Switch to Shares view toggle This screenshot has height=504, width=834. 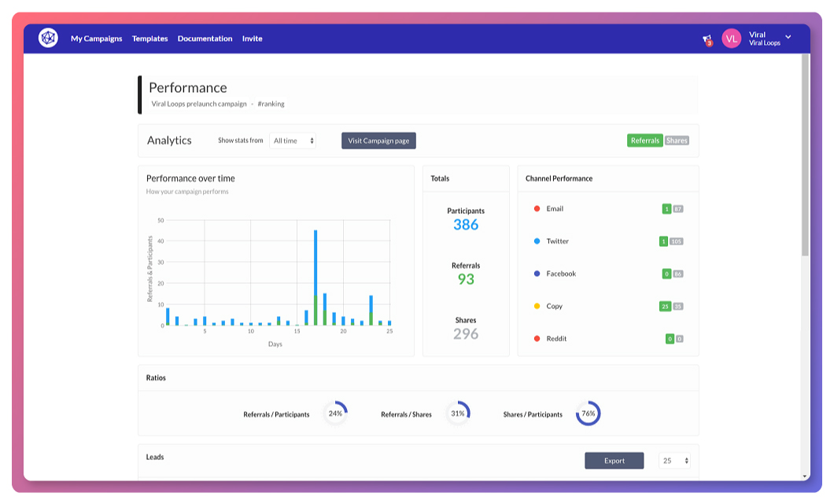[677, 141]
